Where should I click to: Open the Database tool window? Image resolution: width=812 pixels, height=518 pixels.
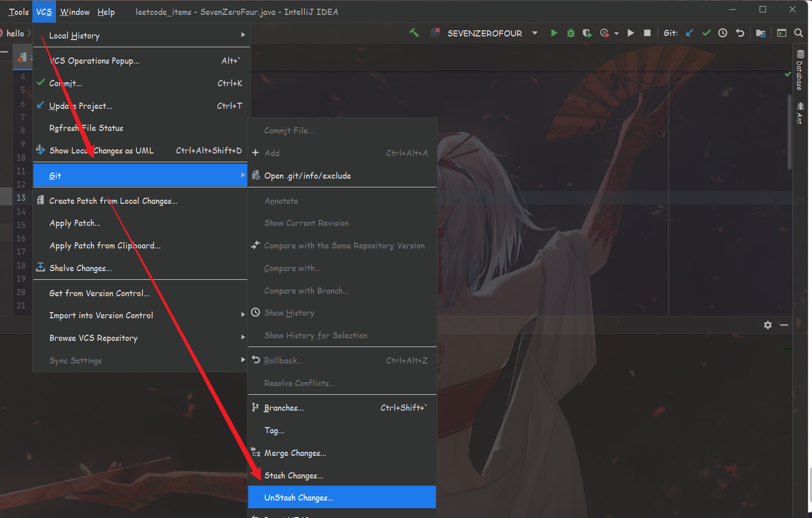tap(800, 70)
